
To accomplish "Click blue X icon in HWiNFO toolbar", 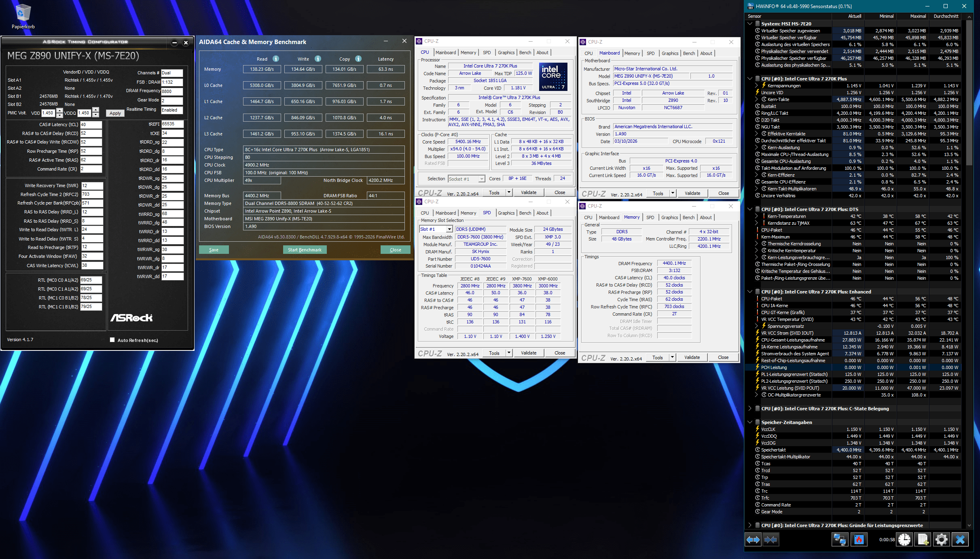I will (x=960, y=540).
